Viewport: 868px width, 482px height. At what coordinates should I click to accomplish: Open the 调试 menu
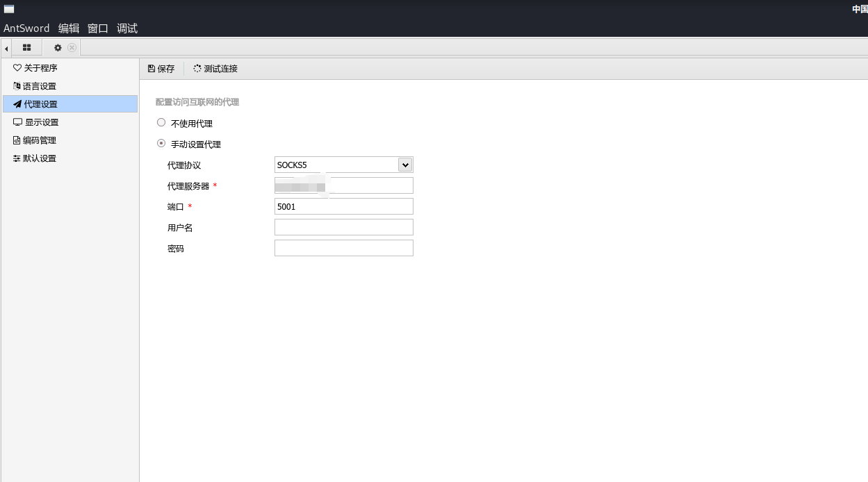[x=127, y=28]
